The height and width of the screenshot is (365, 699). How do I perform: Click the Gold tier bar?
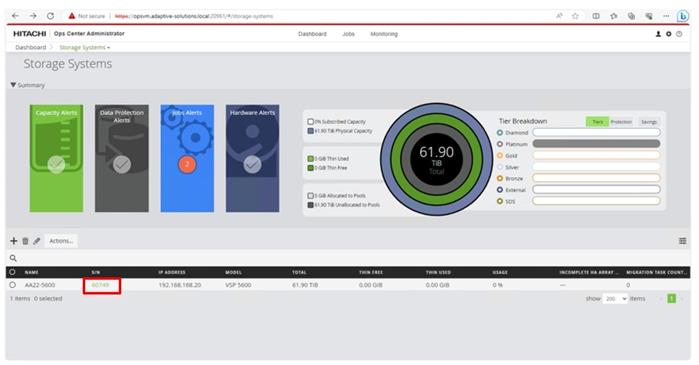tap(596, 155)
